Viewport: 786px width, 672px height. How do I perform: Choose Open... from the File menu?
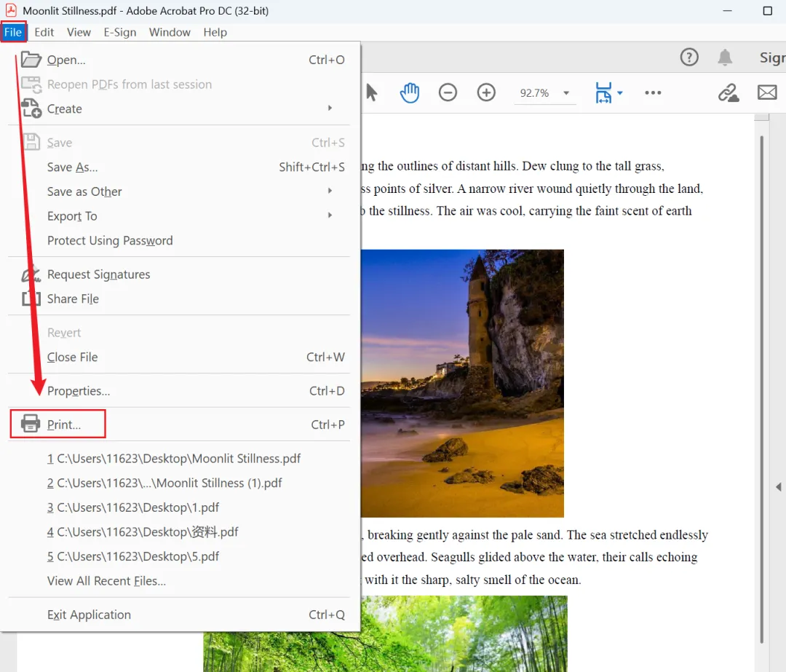(179, 60)
